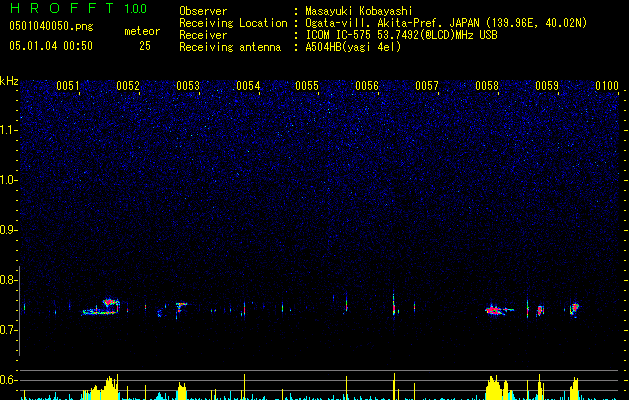Click the kHz axis unit label

pyautogui.click(x=9, y=81)
